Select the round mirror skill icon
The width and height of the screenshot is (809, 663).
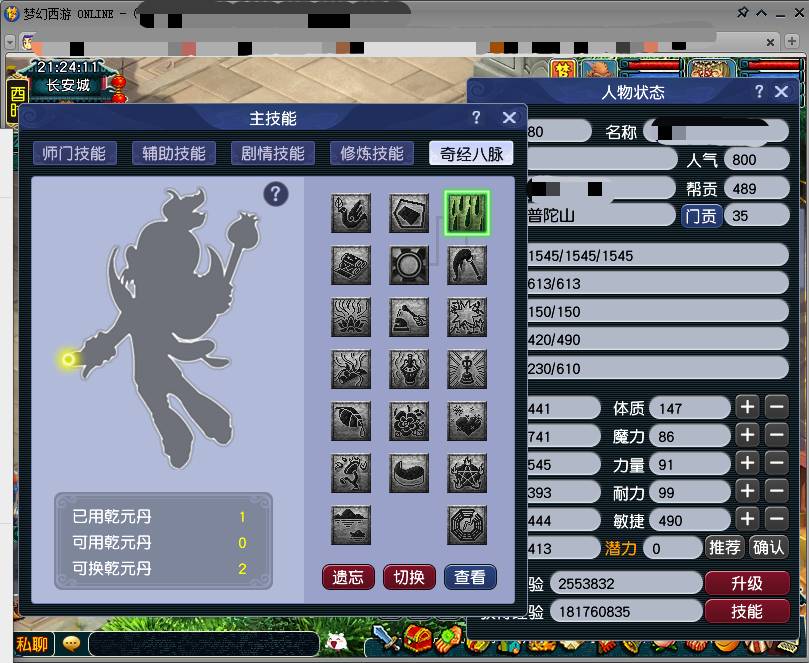(409, 265)
